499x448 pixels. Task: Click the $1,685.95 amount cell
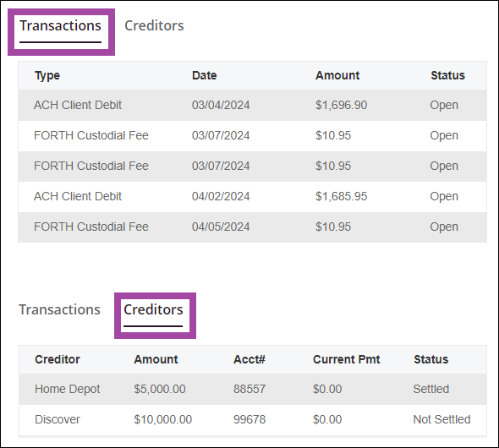(x=341, y=196)
